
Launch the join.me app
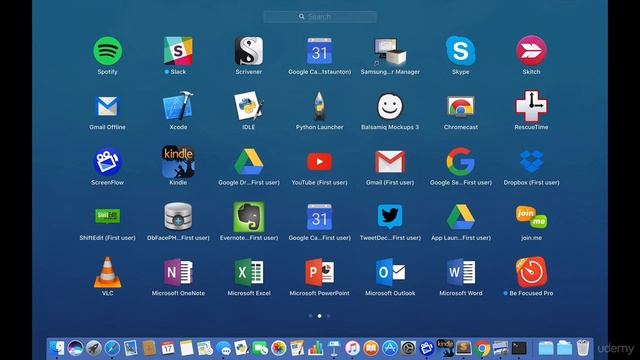pyautogui.click(x=531, y=217)
